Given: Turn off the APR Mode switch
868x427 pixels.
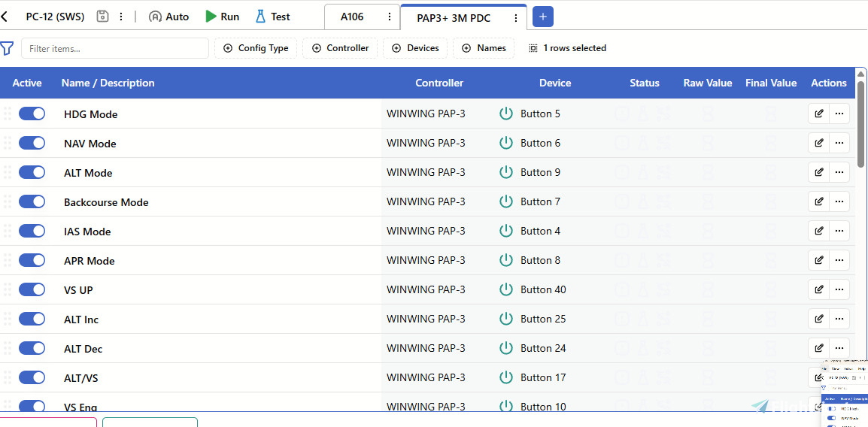Looking at the screenshot, I should pos(32,260).
